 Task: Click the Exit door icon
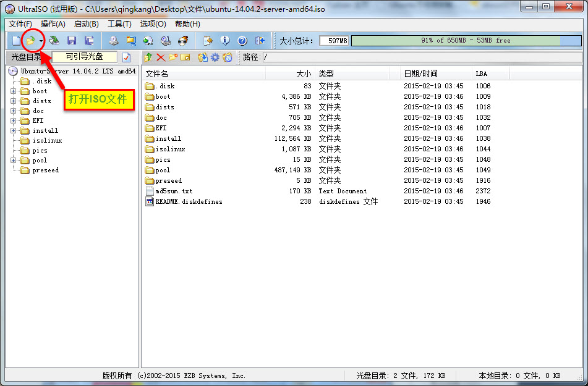click(260, 41)
